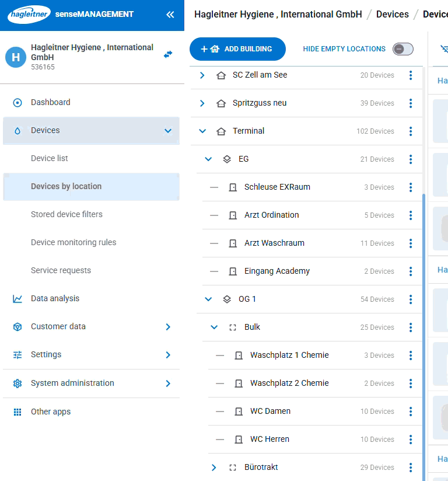Go to Data analysis
The width and height of the screenshot is (448, 481).
click(55, 298)
